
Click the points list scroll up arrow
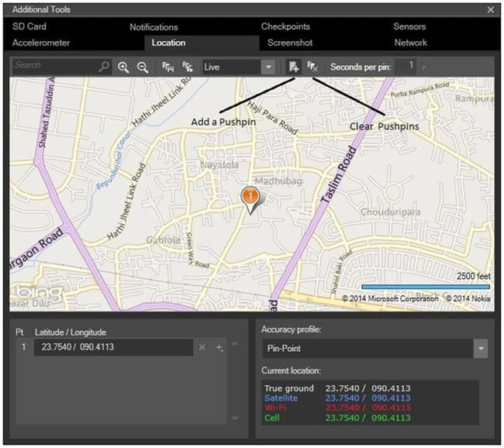[x=235, y=344]
